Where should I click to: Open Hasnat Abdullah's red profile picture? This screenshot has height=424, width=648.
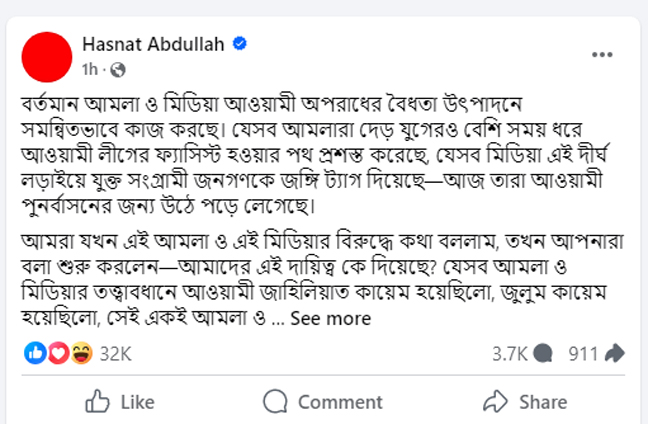47,57
